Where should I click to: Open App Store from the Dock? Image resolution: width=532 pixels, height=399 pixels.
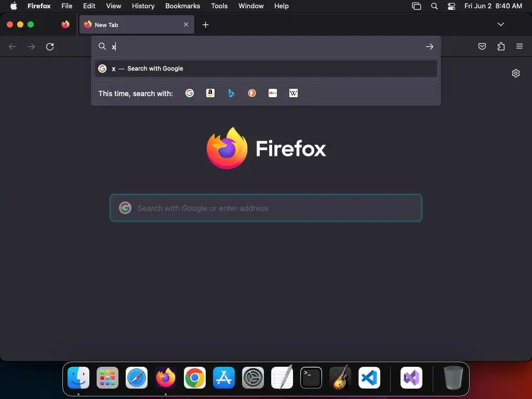[x=224, y=378]
